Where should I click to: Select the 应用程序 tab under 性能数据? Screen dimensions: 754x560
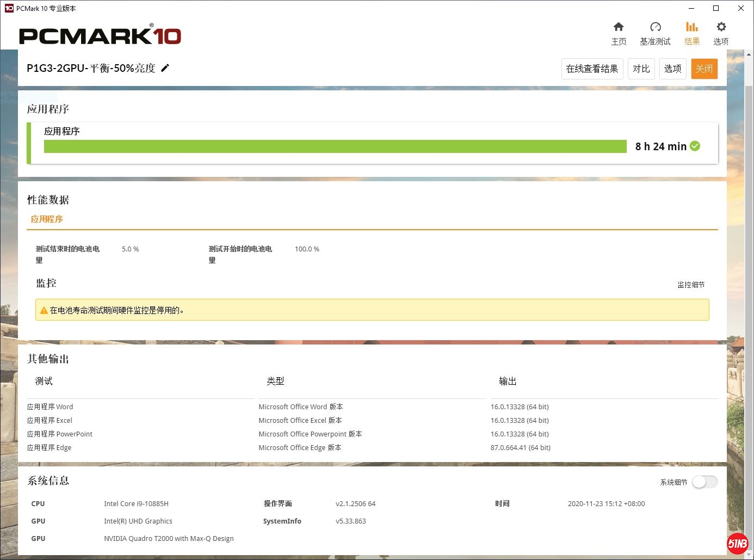click(47, 219)
